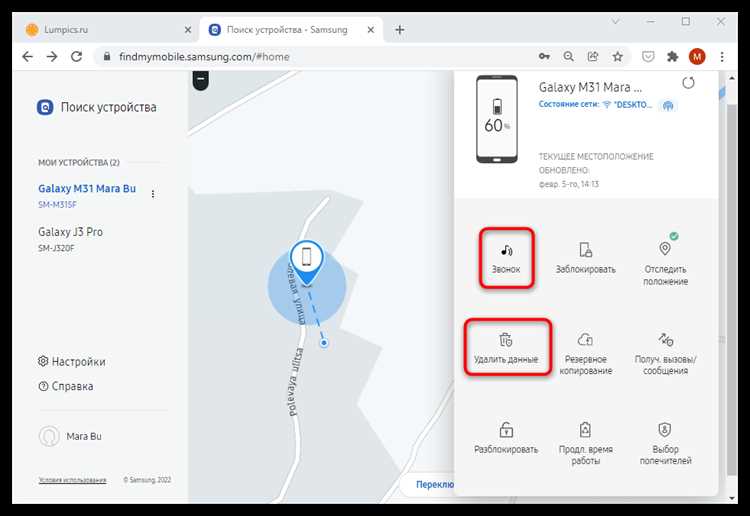Go forward in browser history
Image resolution: width=750 pixels, height=516 pixels.
click(x=52, y=56)
